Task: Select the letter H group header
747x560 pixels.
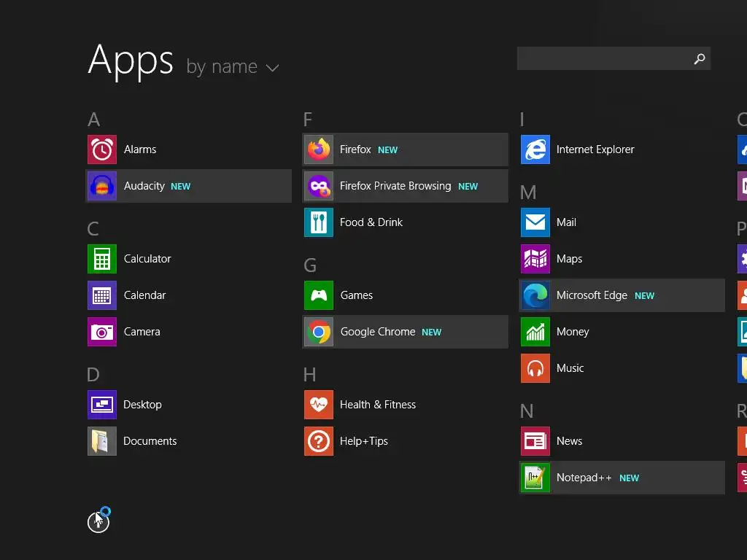Action: tap(309, 375)
